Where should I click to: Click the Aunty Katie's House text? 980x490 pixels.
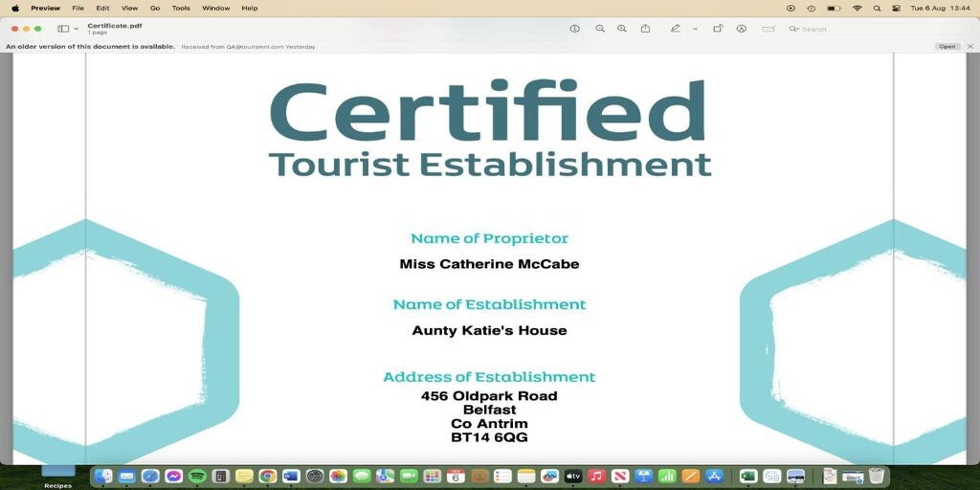pyautogui.click(x=489, y=330)
